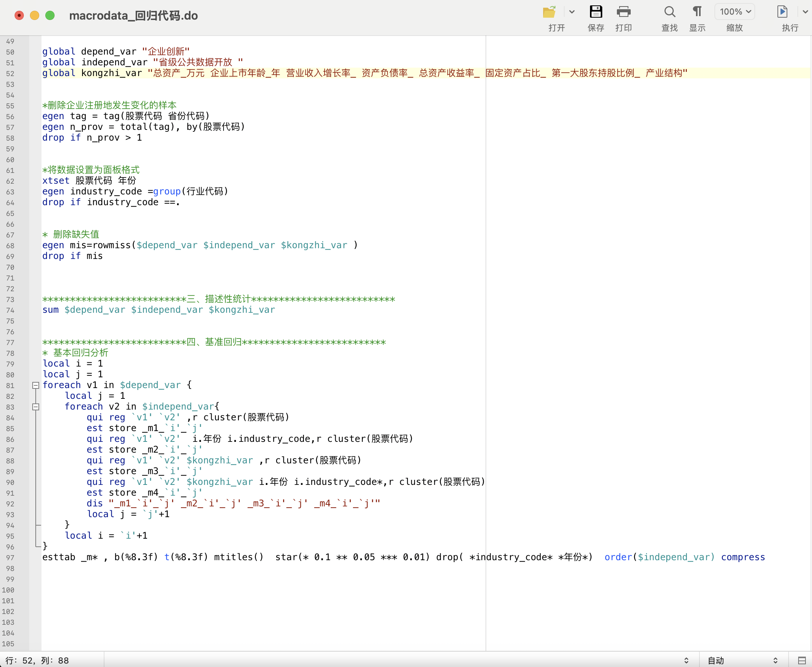Click line number 97 in the gutter
812x667 pixels.
(x=10, y=557)
